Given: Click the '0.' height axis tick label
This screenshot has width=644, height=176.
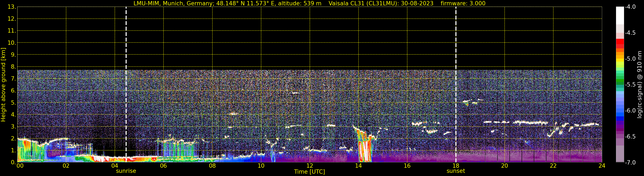Looking at the screenshot, I should [x=13, y=163].
